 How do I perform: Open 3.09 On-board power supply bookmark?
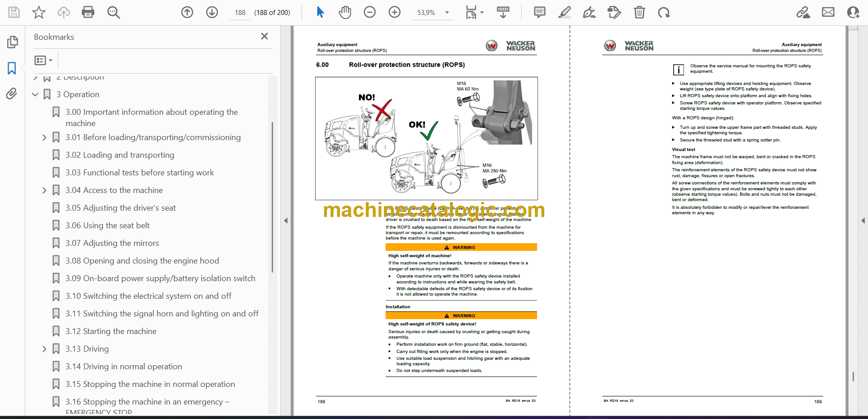(x=160, y=278)
